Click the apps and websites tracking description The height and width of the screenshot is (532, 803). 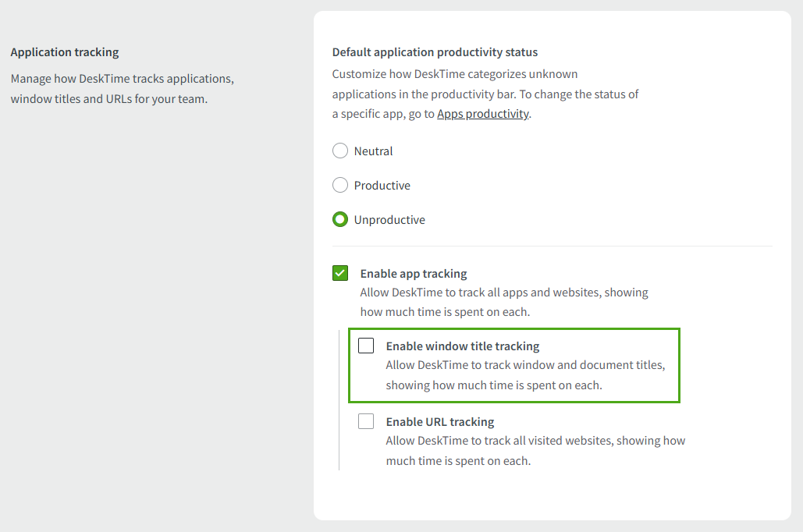pyautogui.click(x=504, y=303)
